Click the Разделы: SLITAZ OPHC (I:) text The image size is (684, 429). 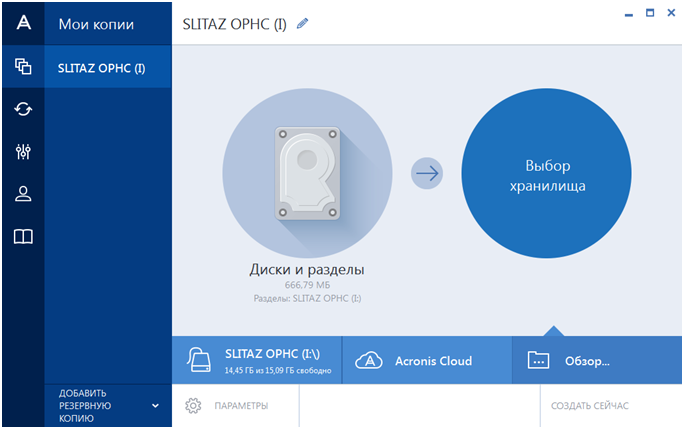coord(308,299)
